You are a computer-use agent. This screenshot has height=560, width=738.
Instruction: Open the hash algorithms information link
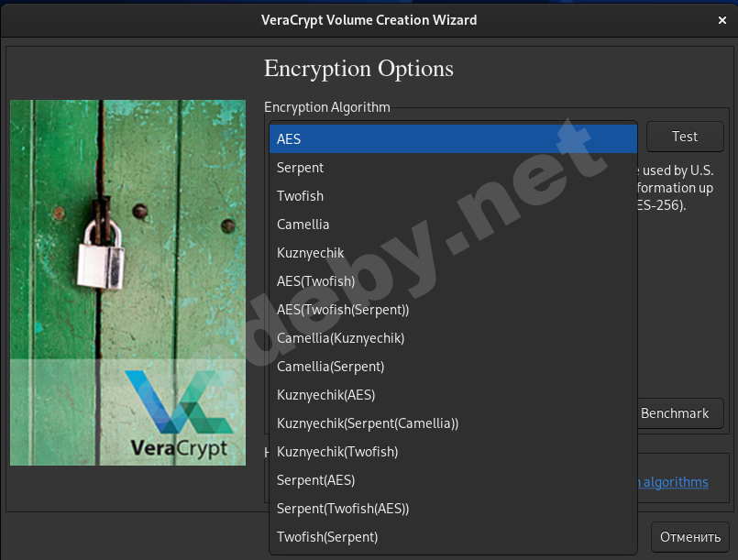674,482
